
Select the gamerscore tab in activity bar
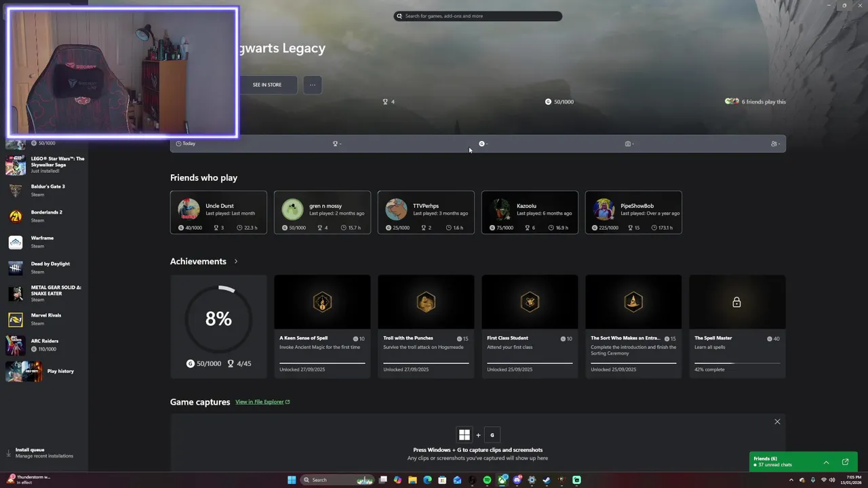(x=483, y=144)
